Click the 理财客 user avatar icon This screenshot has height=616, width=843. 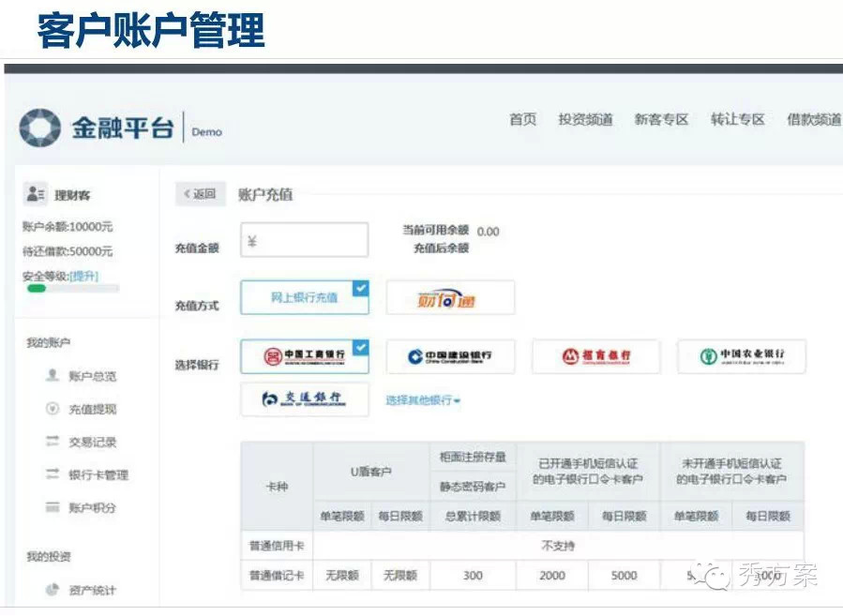[36, 194]
